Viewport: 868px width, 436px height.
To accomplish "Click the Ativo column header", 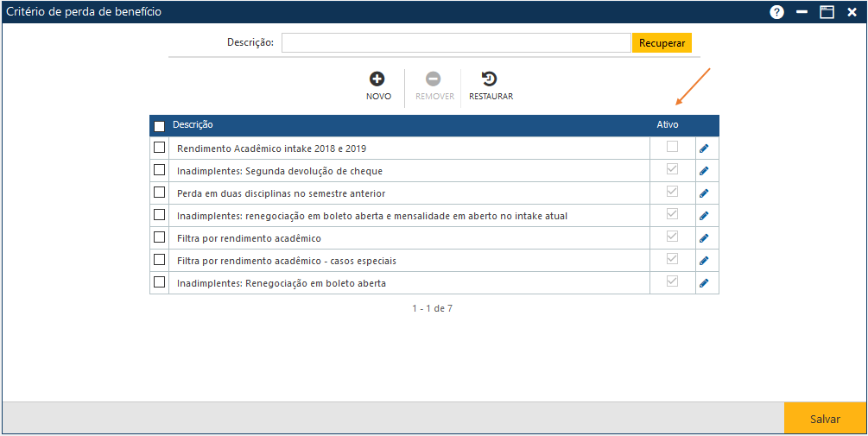I will tap(667, 125).
